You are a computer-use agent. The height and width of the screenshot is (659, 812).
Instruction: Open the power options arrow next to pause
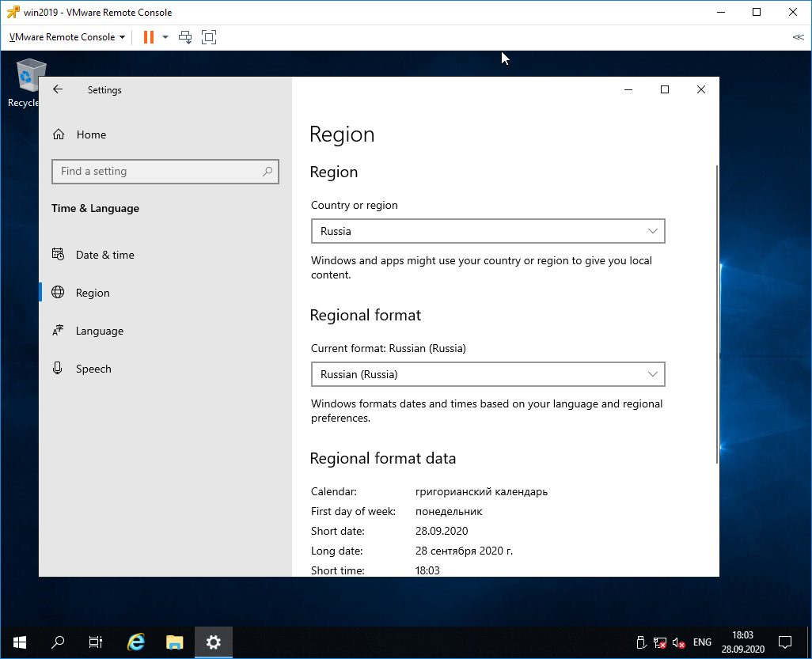click(x=165, y=37)
